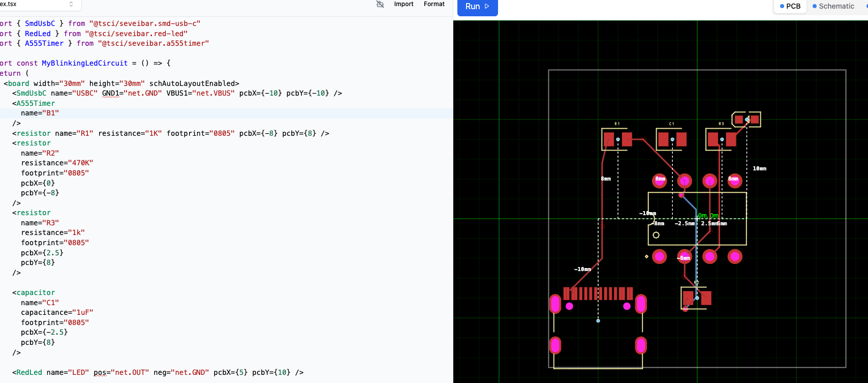Screen dimensions: 868x383
Task: Select the C1 capacitor footprint on PCB
Action: click(672, 139)
